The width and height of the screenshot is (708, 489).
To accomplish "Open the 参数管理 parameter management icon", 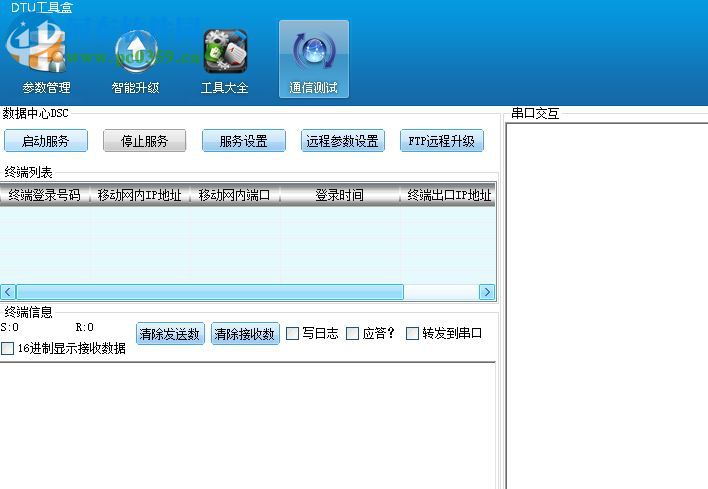I will coord(45,59).
